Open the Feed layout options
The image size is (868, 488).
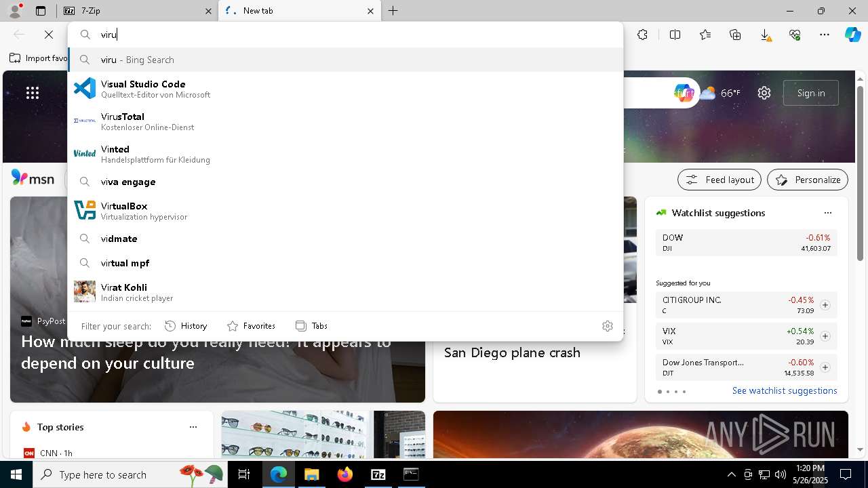pyautogui.click(x=720, y=180)
